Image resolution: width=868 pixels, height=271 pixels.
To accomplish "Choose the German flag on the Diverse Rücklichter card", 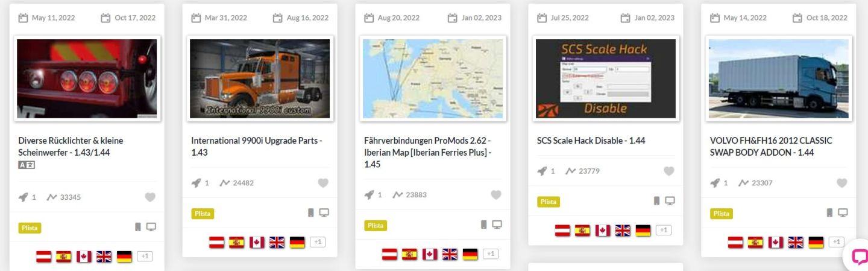I will click(x=124, y=257).
